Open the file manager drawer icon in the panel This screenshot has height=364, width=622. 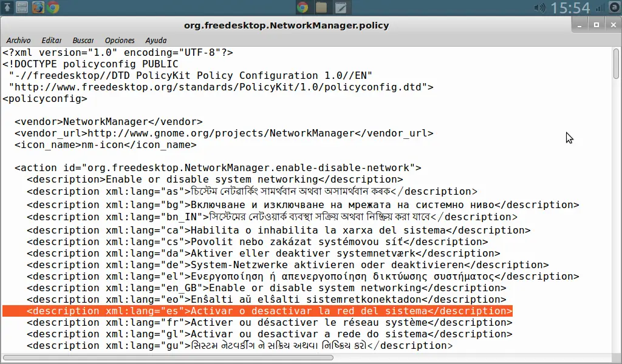pyautogui.click(x=22, y=7)
